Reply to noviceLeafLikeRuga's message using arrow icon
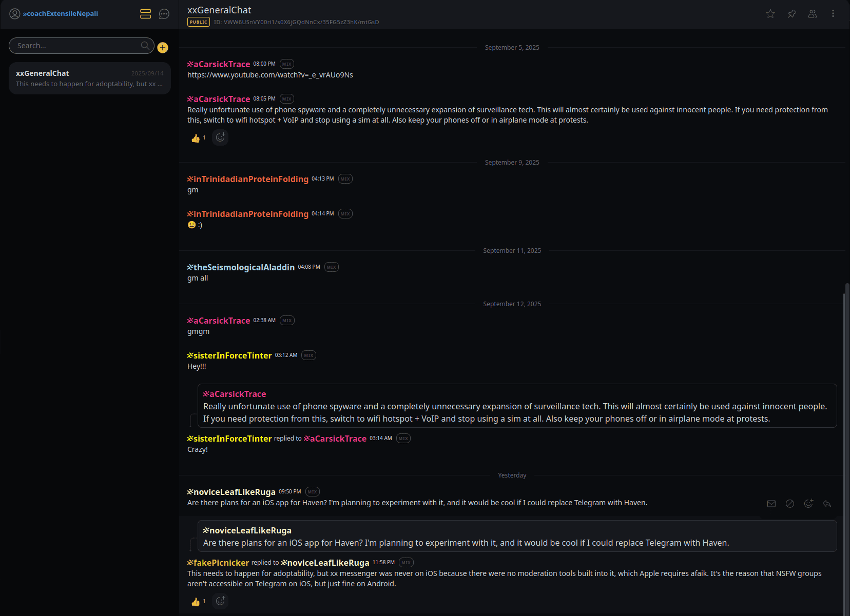 coord(827,504)
